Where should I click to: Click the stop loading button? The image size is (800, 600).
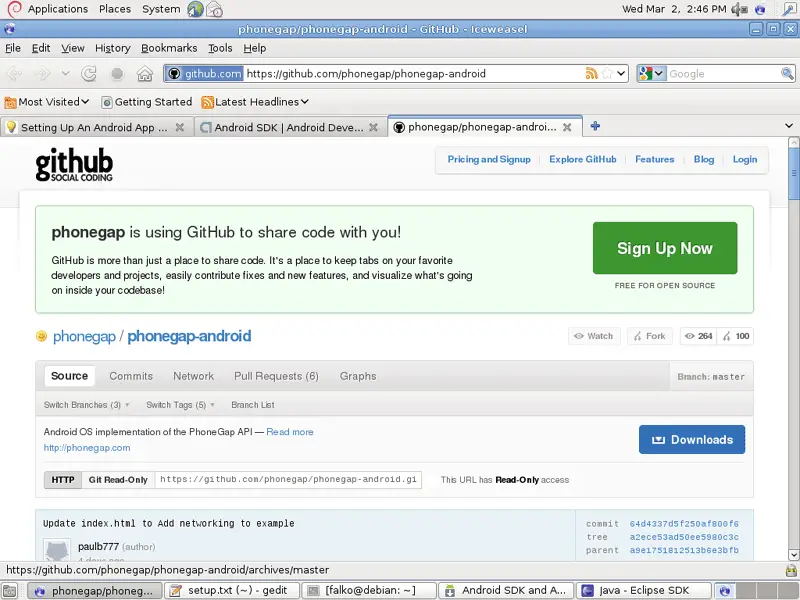[x=117, y=74]
